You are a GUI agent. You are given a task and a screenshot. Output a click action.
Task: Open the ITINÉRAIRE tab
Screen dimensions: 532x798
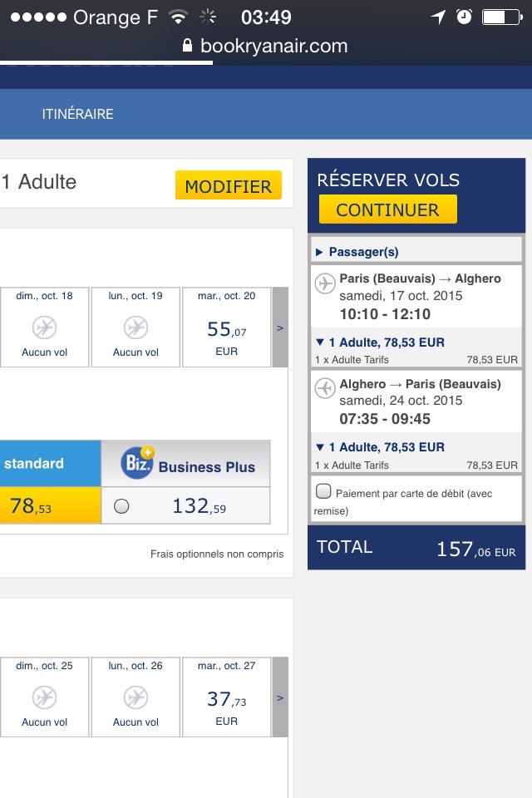point(77,114)
